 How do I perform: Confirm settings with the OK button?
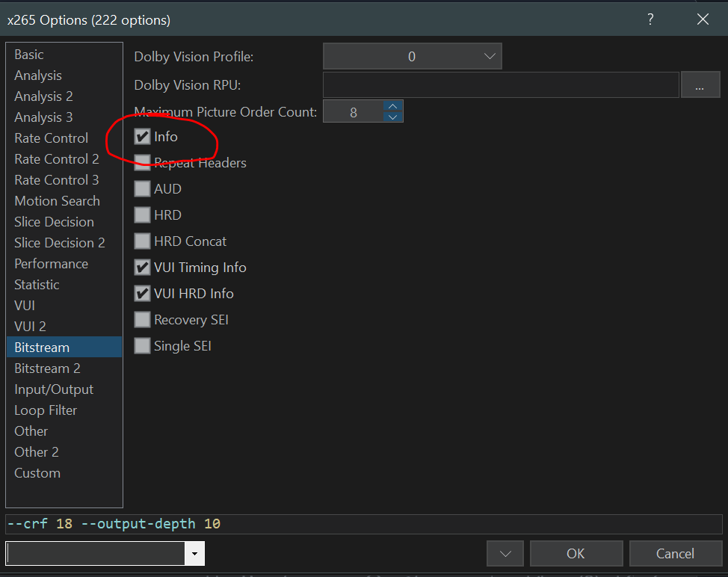point(576,553)
